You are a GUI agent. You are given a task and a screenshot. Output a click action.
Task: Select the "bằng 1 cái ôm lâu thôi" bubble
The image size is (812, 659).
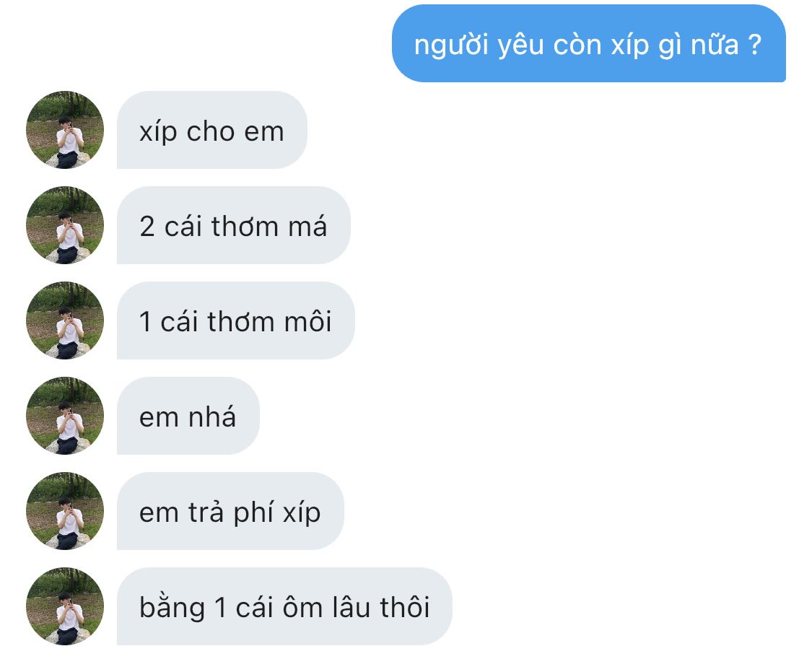click(285, 606)
